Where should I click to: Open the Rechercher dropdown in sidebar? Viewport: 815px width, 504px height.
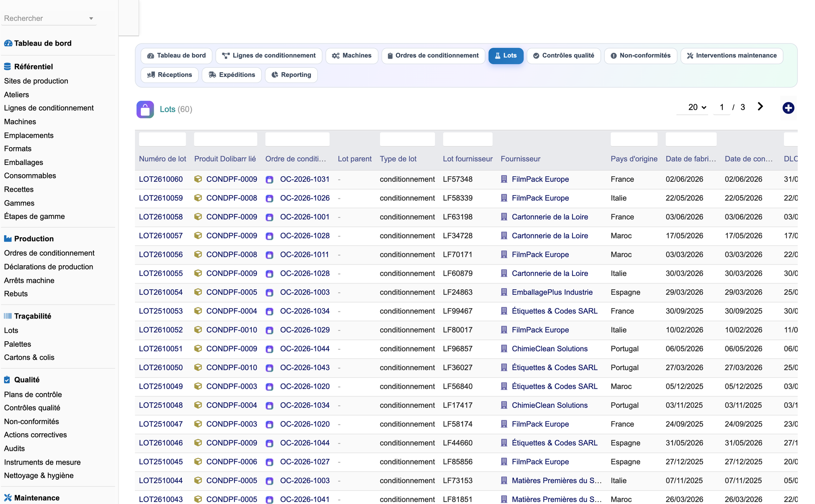(x=49, y=18)
